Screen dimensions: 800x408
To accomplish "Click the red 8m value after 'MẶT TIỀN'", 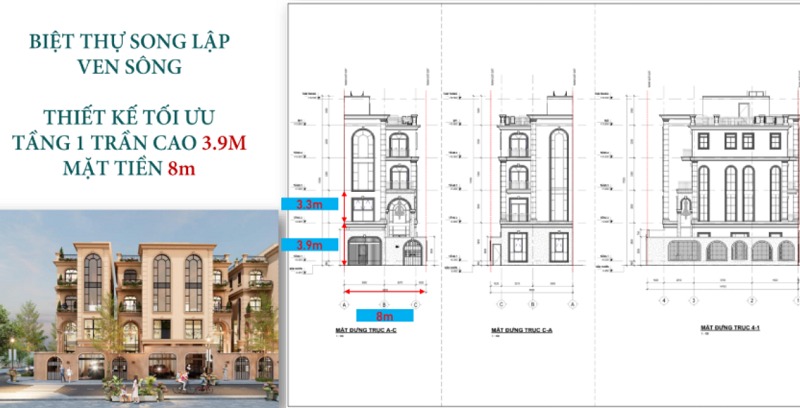I will [x=181, y=168].
